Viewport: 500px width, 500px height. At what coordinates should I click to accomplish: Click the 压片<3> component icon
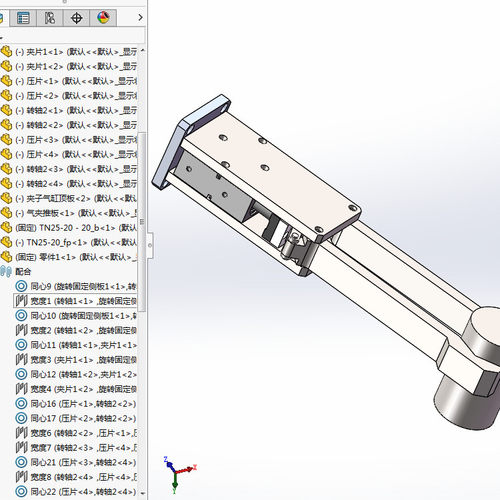pos(6,140)
